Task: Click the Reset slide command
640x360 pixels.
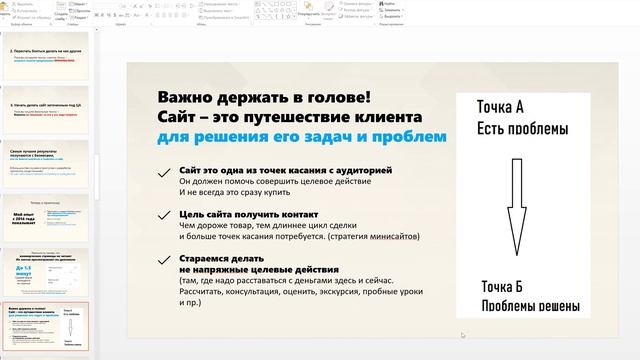Action: pos(80,11)
